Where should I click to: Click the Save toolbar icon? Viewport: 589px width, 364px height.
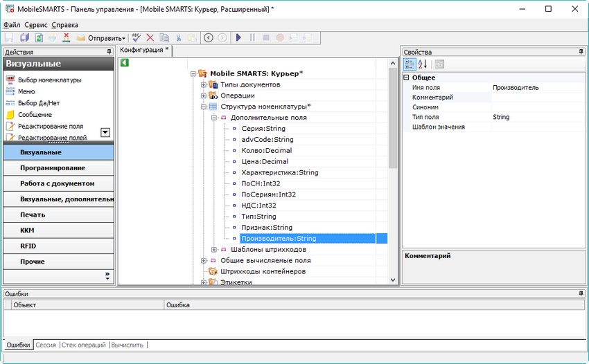pyautogui.click(x=9, y=37)
